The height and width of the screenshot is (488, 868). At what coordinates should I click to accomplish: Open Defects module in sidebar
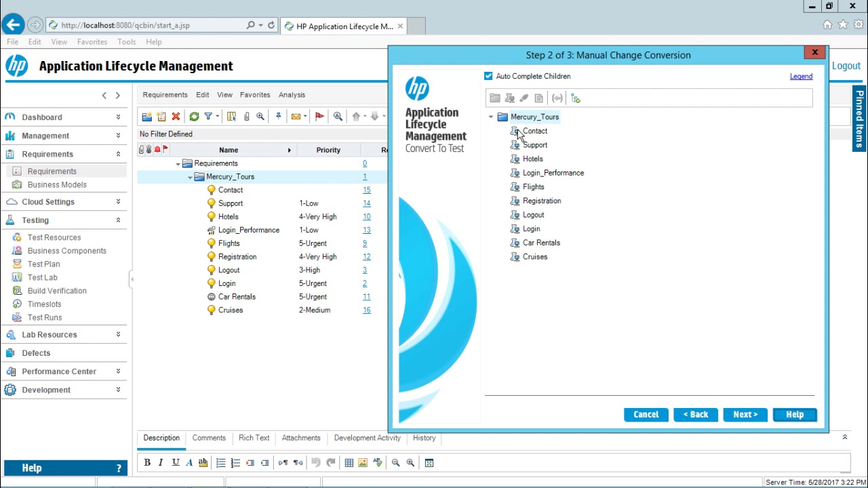(36, 353)
